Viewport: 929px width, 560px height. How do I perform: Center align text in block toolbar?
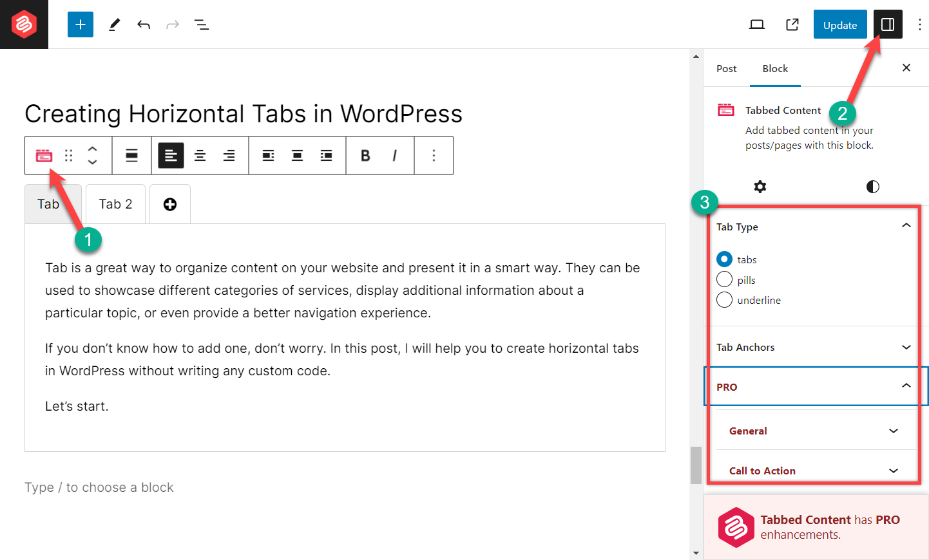coord(200,155)
